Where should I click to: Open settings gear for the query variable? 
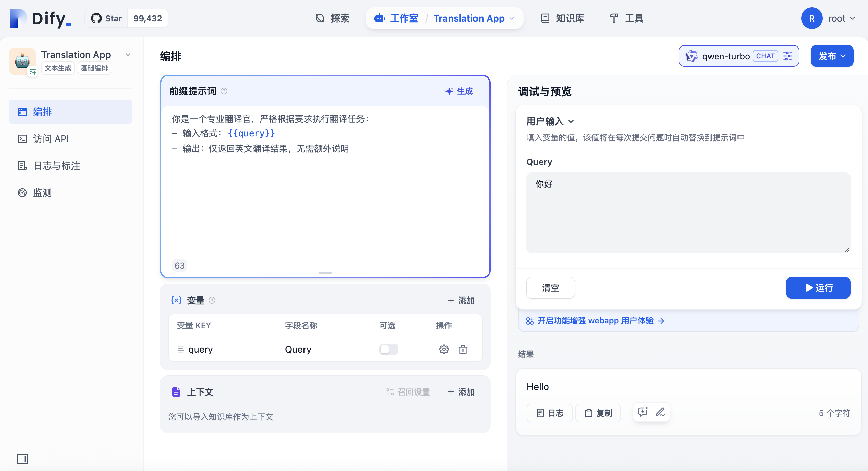(444, 349)
